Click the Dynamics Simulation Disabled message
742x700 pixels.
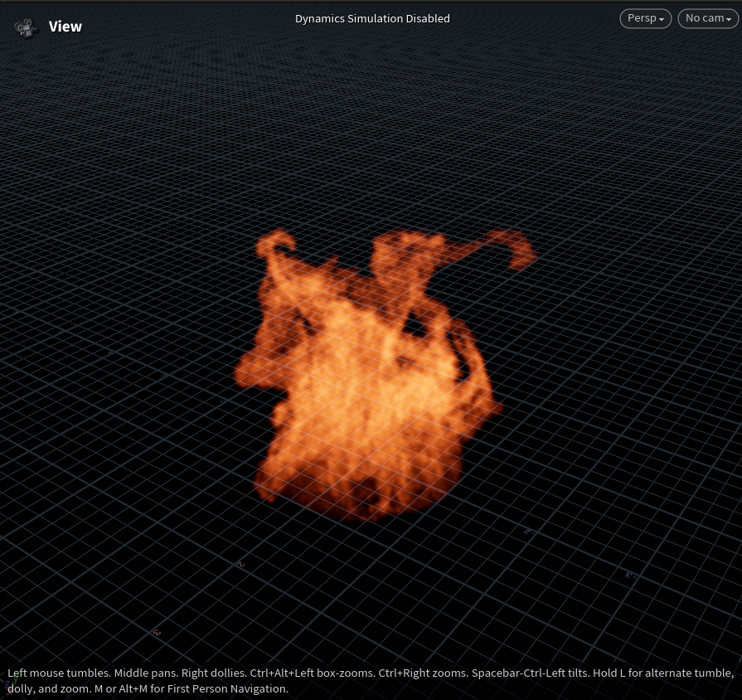(x=372, y=18)
